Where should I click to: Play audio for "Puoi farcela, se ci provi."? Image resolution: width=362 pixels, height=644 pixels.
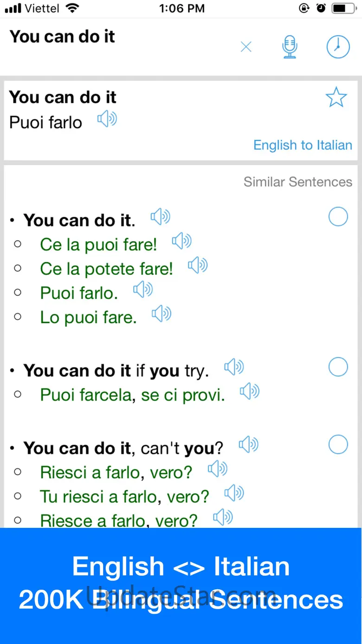point(250,392)
